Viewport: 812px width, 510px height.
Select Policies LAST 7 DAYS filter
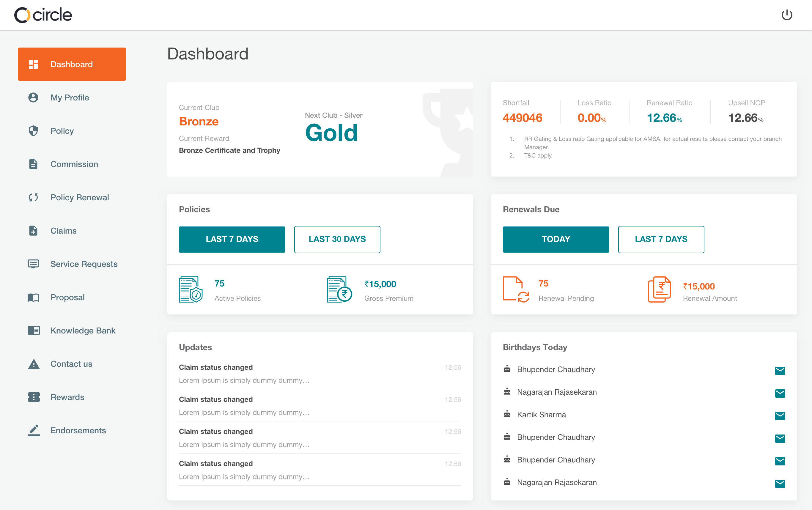pyautogui.click(x=232, y=239)
